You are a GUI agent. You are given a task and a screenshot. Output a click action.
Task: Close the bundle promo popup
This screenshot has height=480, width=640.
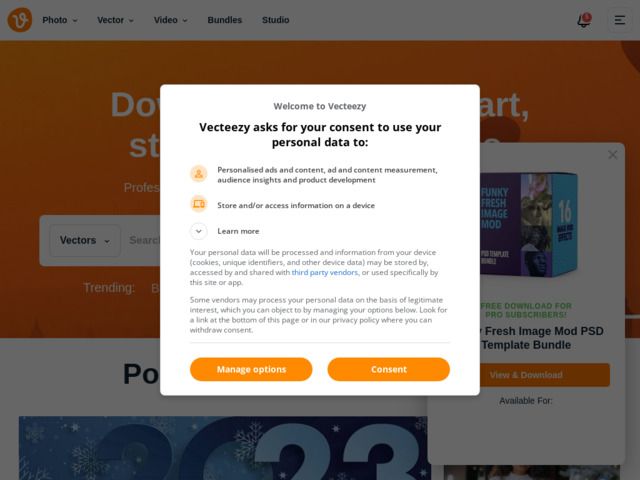(x=612, y=155)
